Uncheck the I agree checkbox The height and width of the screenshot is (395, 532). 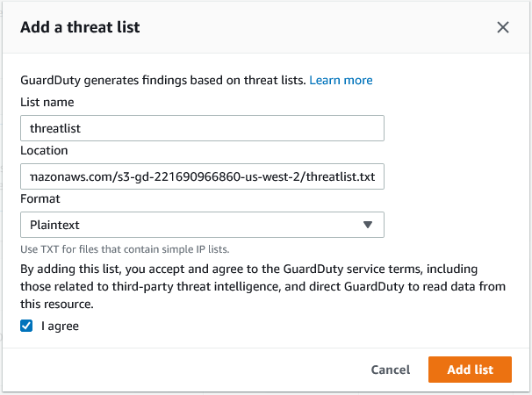pyautogui.click(x=26, y=326)
